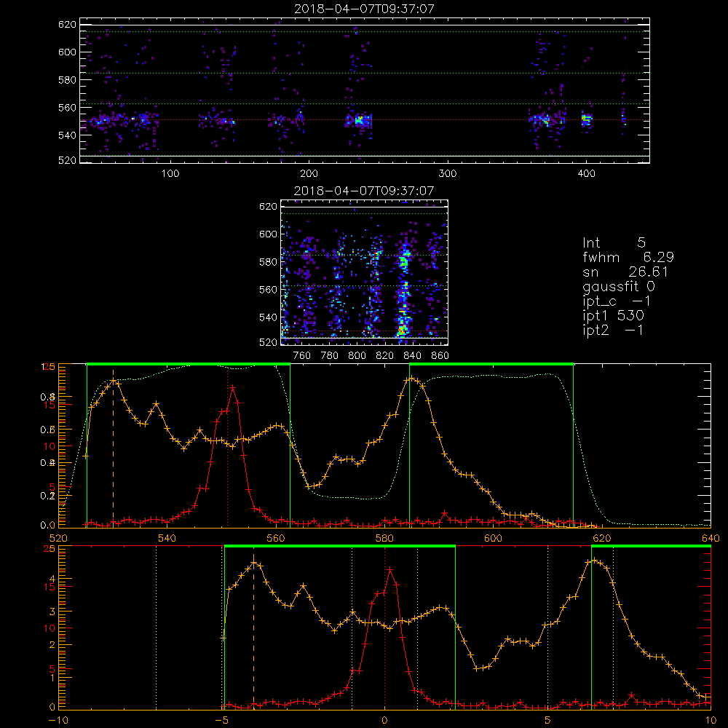Screen dimensions: 728x728
Task: Click the 860 tick label under the middle image
Action: 440,356
